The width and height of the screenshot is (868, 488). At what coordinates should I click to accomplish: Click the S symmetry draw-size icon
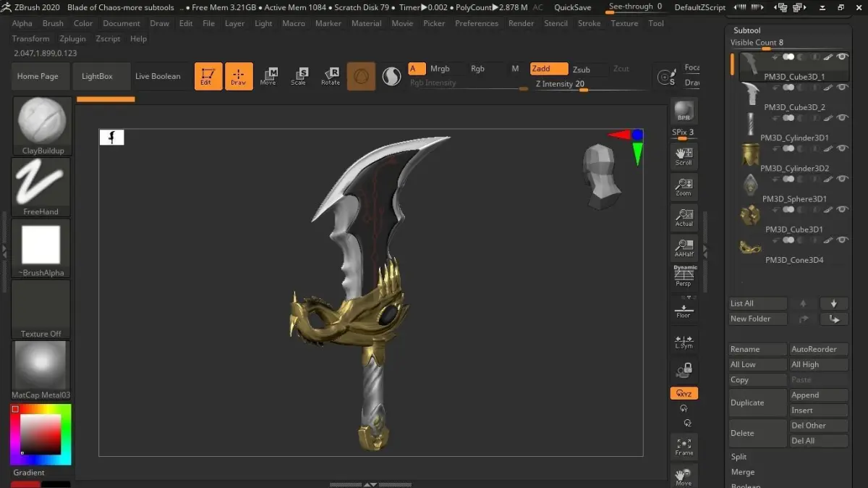click(665, 77)
